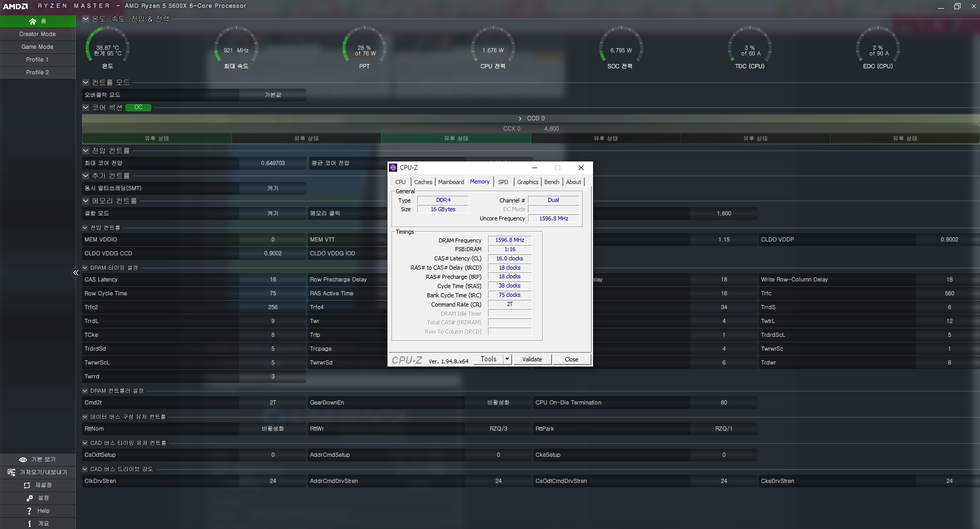The image size is (980, 529).
Task: Open settings via the gear icon
Action: coord(30,498)
